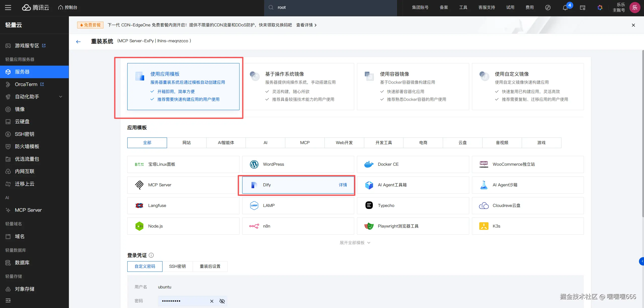Click the Playwright masks icon
Viewport: 644px width, 308px height.
click(369, 226)
